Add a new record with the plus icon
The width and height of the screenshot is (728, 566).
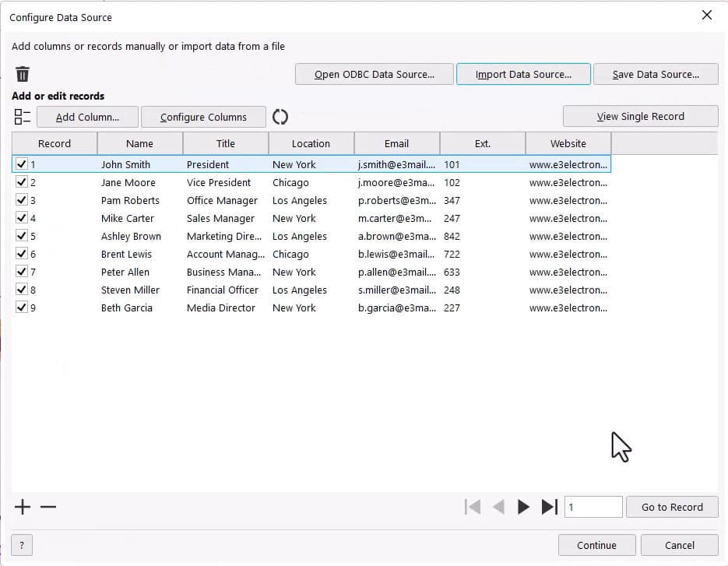click(22, 507)
